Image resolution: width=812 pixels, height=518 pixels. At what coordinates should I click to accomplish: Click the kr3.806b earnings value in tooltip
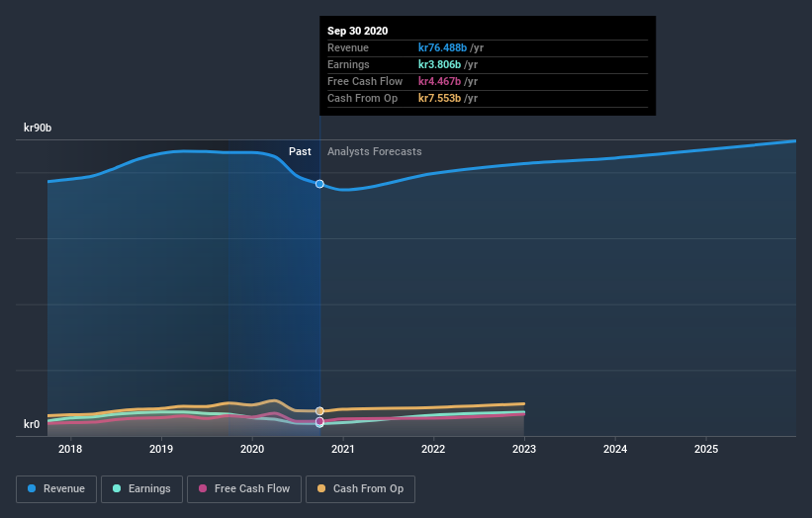click(439, 64)
